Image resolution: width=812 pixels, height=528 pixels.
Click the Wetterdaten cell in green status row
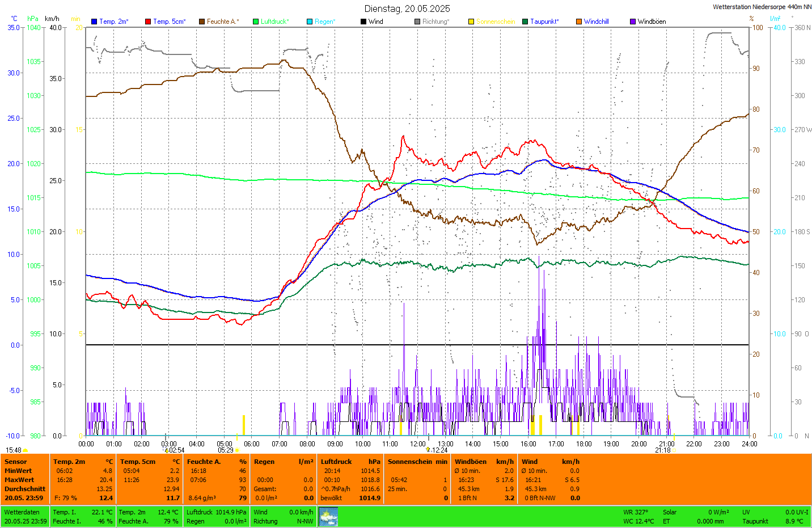[x=22, y=512]
